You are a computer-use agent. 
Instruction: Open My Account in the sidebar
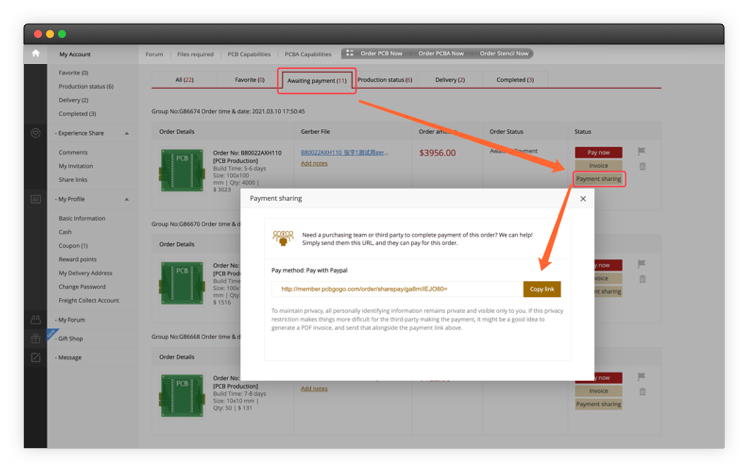tap(75, 54)
